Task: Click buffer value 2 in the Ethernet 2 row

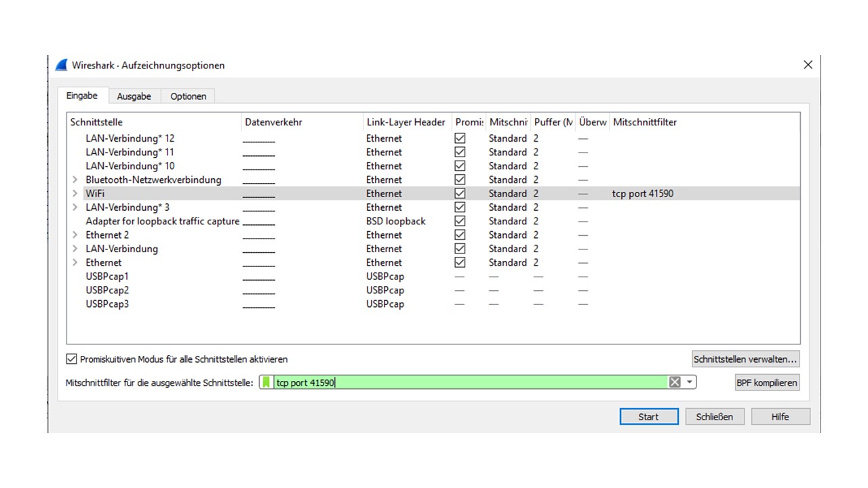Action: (536, 235)
